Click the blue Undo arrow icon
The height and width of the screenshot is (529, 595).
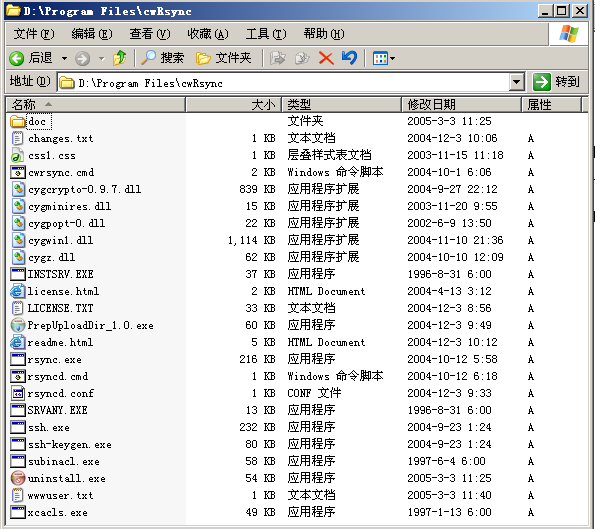click(x=349, y=58)
